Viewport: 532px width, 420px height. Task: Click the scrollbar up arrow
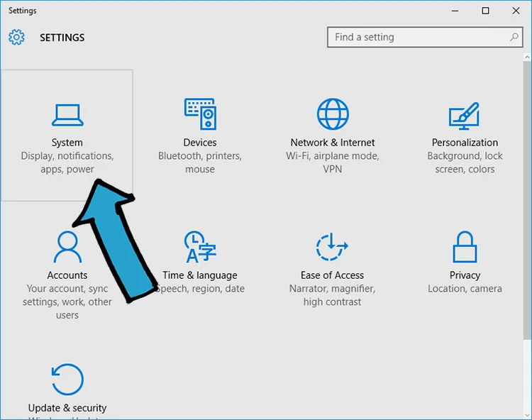[x=527, y=57]
